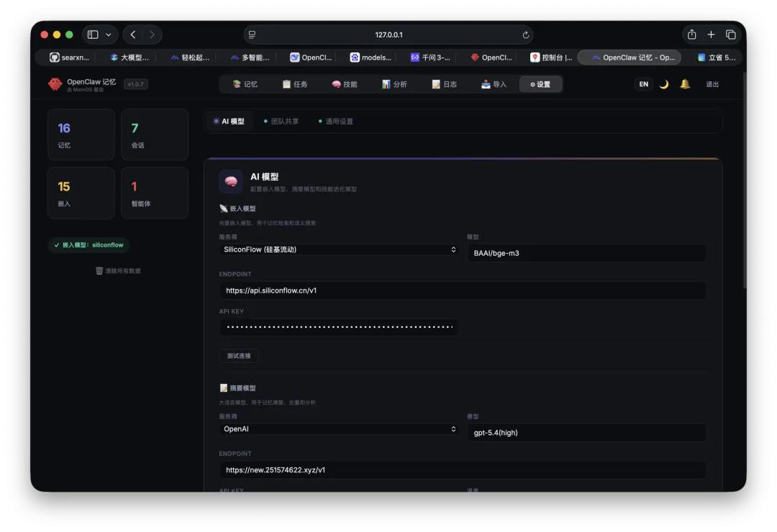Click the v1.0.7 version badge
Screen dimensions: 777x532
[x=135, y=84]
